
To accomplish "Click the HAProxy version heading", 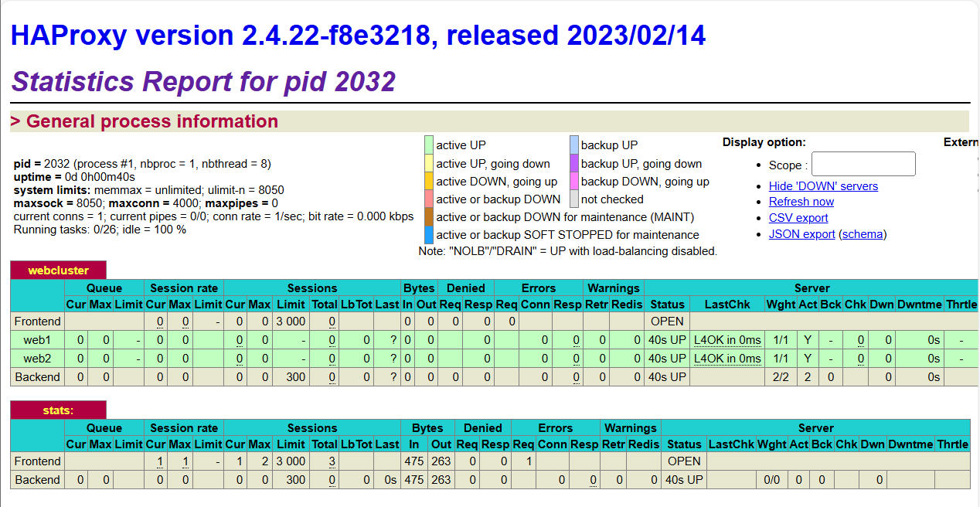I will click(x=358, y=36).
